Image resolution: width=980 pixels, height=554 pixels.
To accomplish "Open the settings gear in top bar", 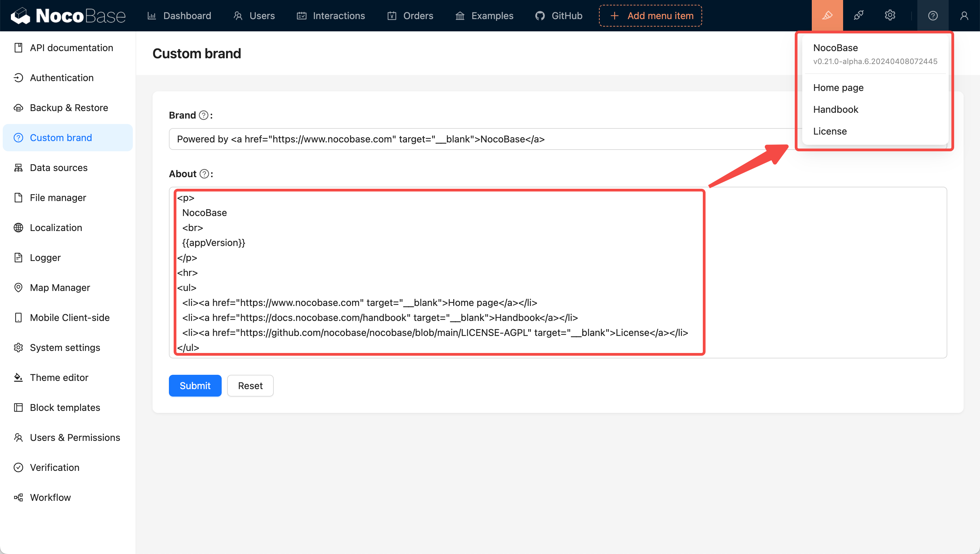I will click(889, 16).
